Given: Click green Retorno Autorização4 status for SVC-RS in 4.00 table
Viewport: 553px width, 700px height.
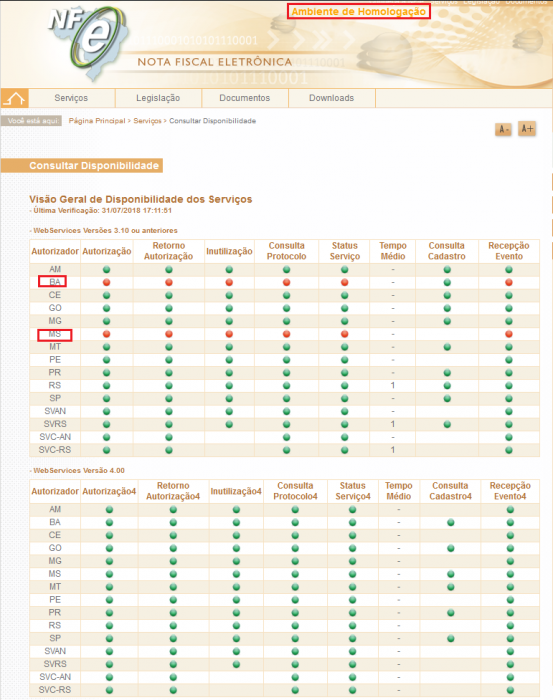Looking at the screenshot, I should pos(173,690).
